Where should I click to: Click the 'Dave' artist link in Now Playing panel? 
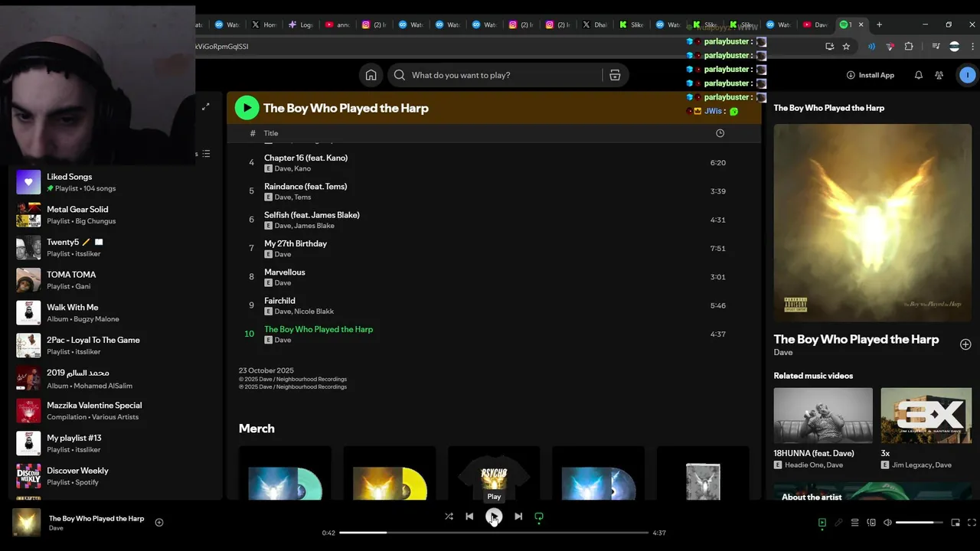783,353
